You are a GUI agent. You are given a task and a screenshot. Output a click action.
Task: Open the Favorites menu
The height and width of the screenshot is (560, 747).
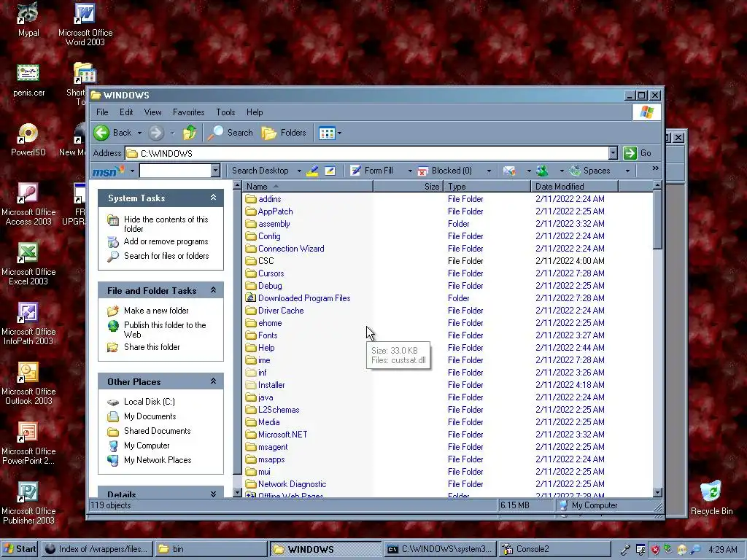pyautogui.click(x=189, y=112)
